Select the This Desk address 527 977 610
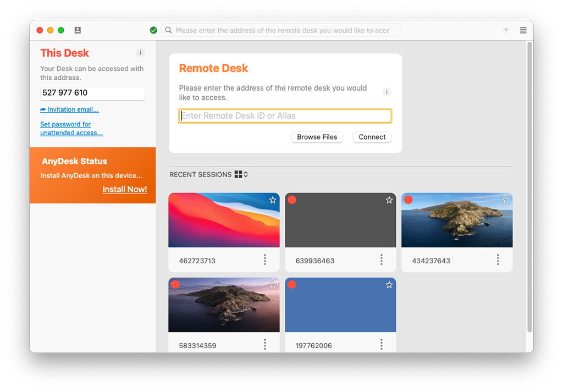Screen dimensions: 563x392 tap(92, 93)
